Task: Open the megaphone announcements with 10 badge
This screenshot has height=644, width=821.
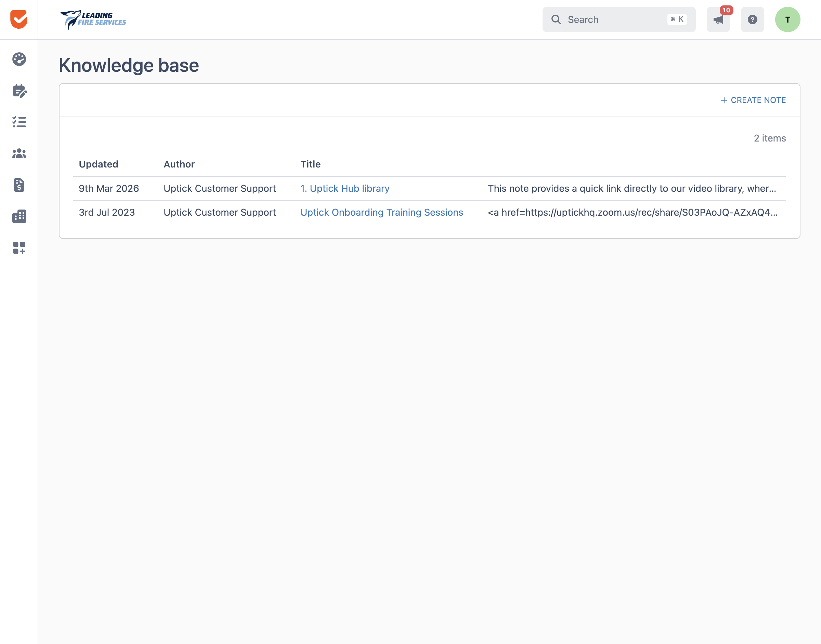Action: [718, 19]
